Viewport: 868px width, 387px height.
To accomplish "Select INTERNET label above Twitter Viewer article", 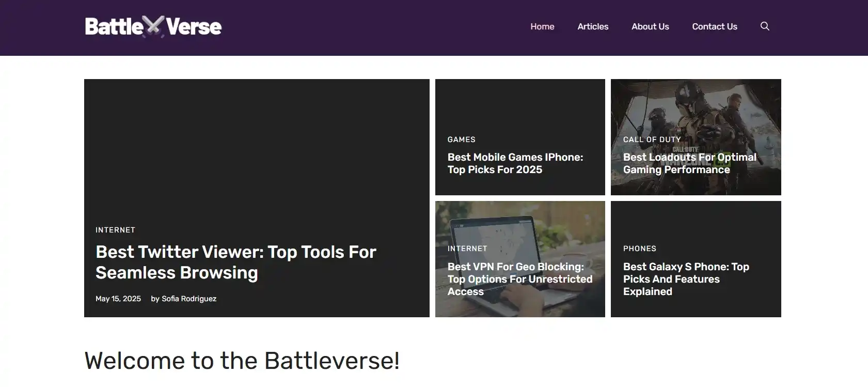I will (116, 230).
